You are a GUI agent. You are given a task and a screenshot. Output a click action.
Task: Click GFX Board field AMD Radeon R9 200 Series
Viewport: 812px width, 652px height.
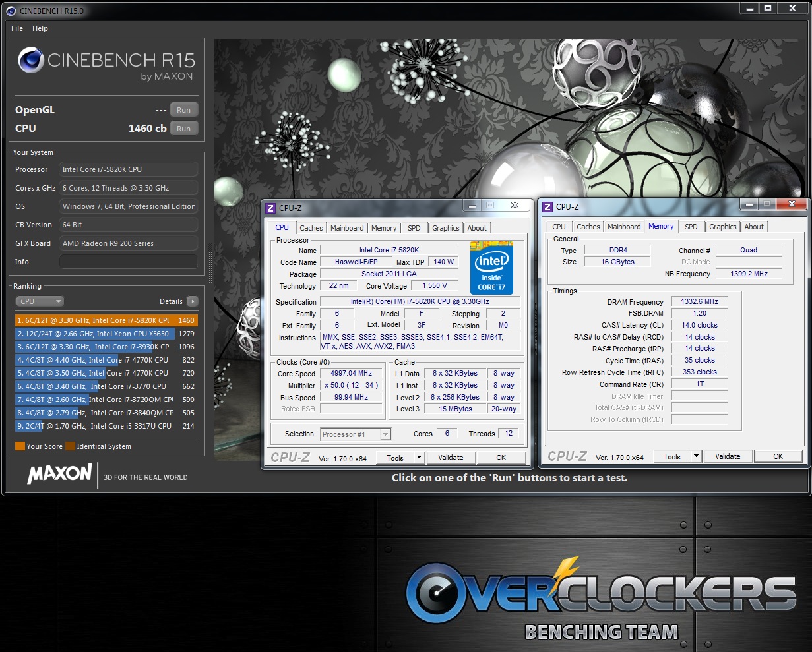[129, 243]
